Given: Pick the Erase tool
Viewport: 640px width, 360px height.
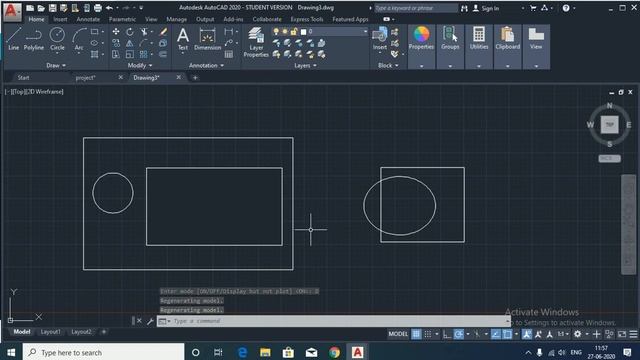Looking at the screenshot, I should click(163, 32).
